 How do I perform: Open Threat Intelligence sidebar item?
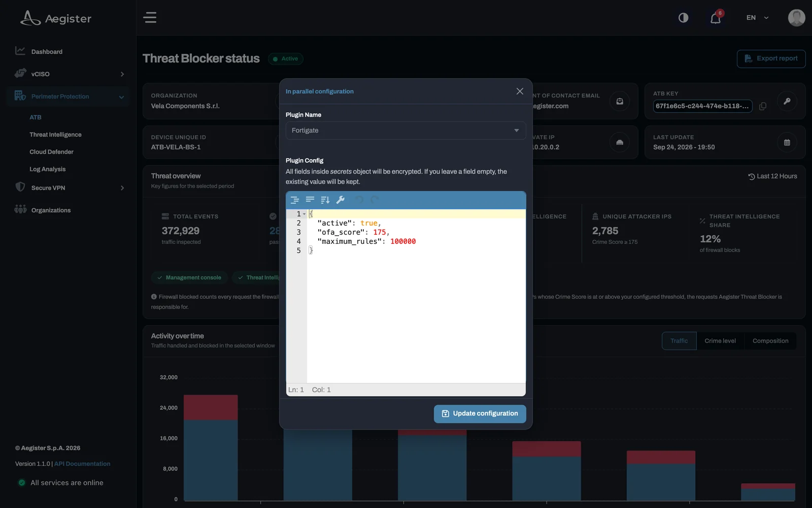(55, 135)
